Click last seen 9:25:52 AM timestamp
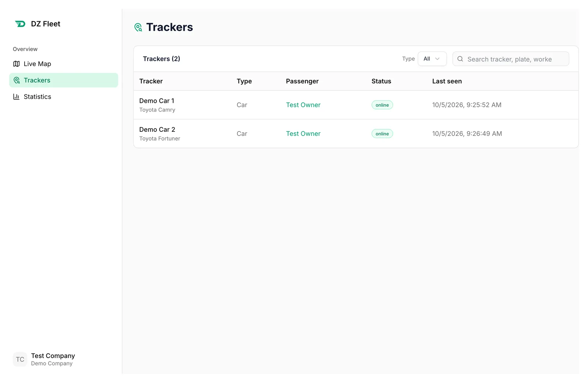 pos(467,105)
